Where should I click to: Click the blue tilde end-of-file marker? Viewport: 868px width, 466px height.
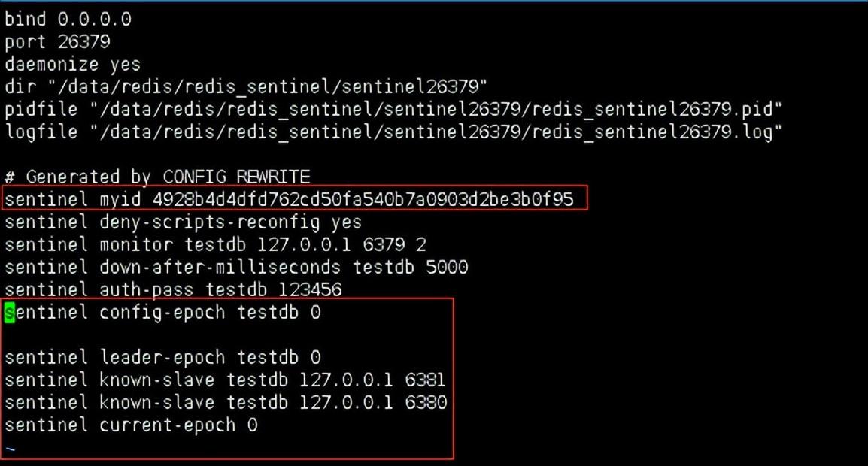[10, 449]
